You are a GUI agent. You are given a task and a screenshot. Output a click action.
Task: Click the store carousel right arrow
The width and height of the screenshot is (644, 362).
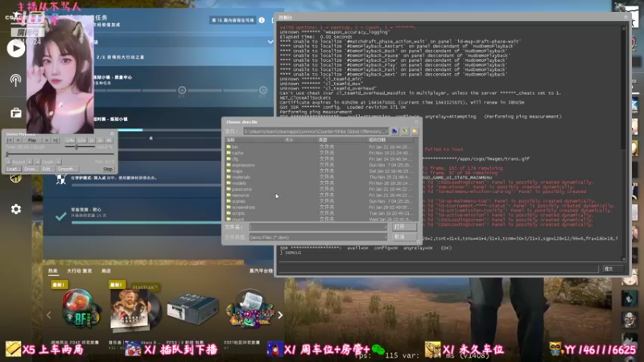(280, 315)
